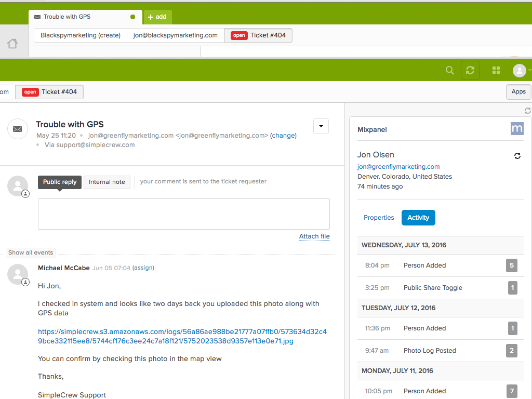Toggle the Apps panel button
The height and width of the screenshot is (399, 532).
pos(518,91)
